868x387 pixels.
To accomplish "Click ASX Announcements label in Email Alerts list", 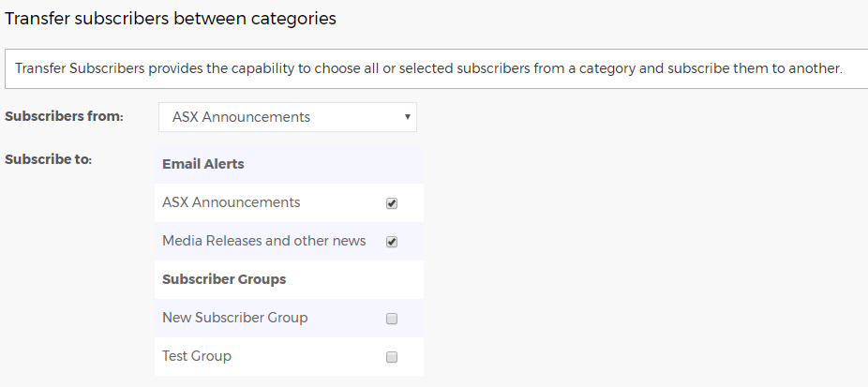I will [231, 202].
